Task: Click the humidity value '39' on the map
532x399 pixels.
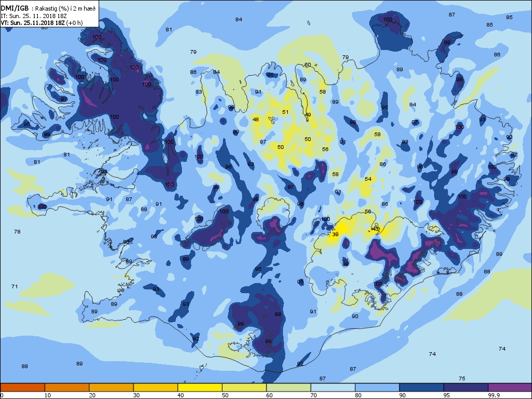Action: coord(335,235)
